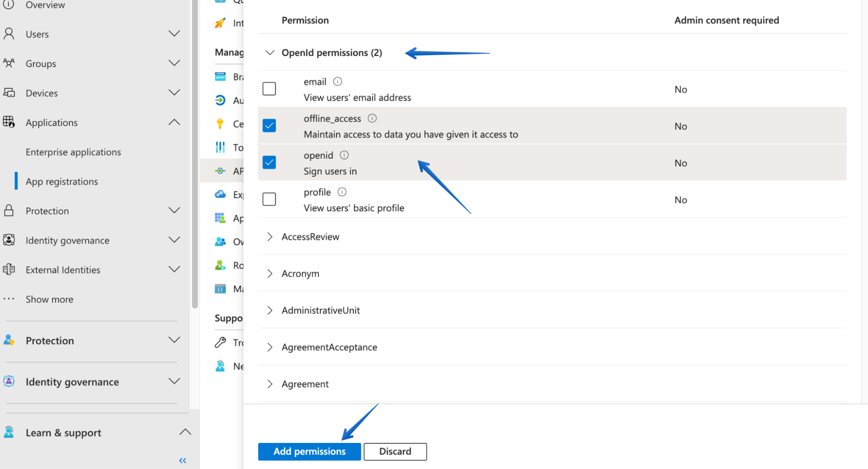This screenshot has width=868, height=469.
Task: Open Token configuration bars icon
Action: 220,147
